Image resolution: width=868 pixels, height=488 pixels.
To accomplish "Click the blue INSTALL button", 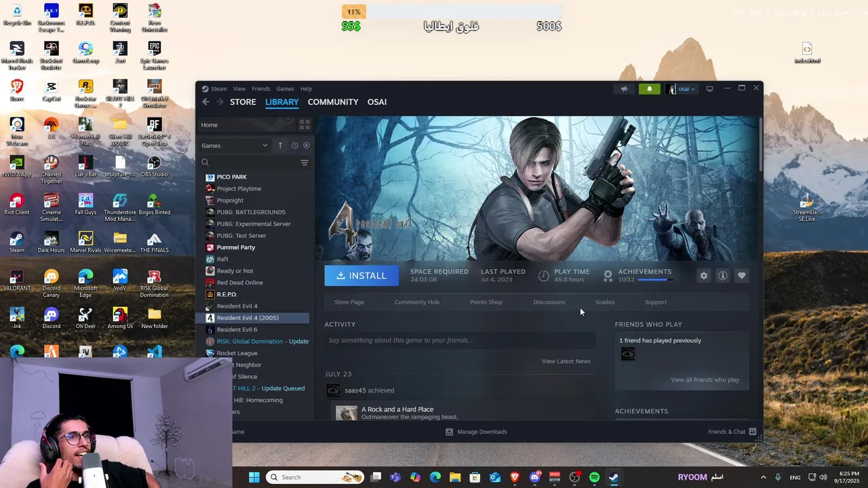I will [361, 276].
